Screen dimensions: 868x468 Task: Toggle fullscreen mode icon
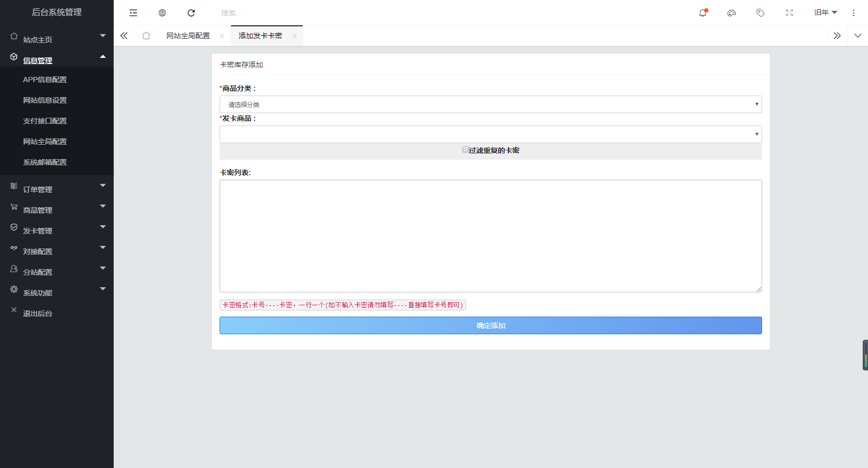click(789, 13)
